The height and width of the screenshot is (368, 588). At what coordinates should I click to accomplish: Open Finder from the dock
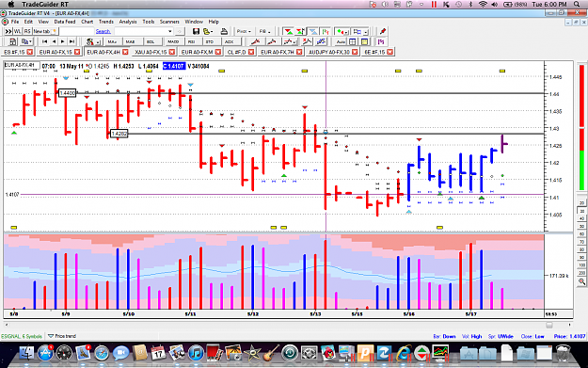pyautogui.click(x=26, y=353)
